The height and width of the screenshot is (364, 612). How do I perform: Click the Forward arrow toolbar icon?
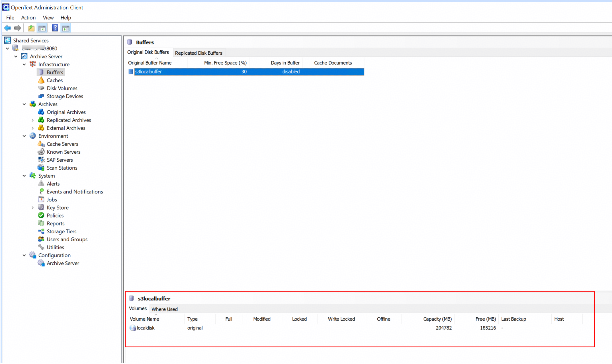[x=18, y=28]
